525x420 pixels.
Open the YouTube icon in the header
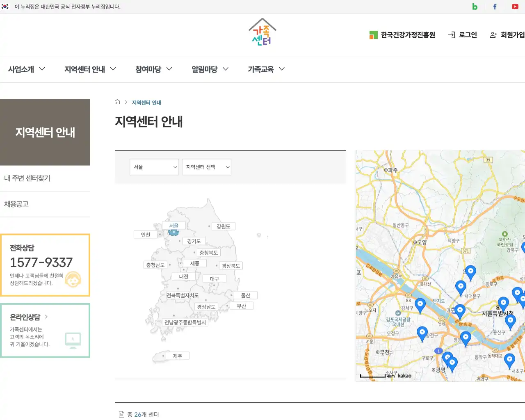point(515,7)
